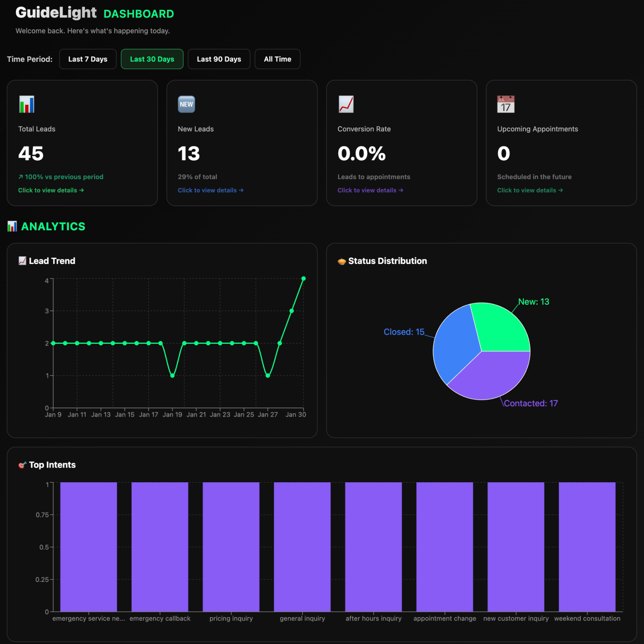Screen dimensions: 644x644
Task: Click the calendar icon on Upcoming Appointments card
Action: 505,104
